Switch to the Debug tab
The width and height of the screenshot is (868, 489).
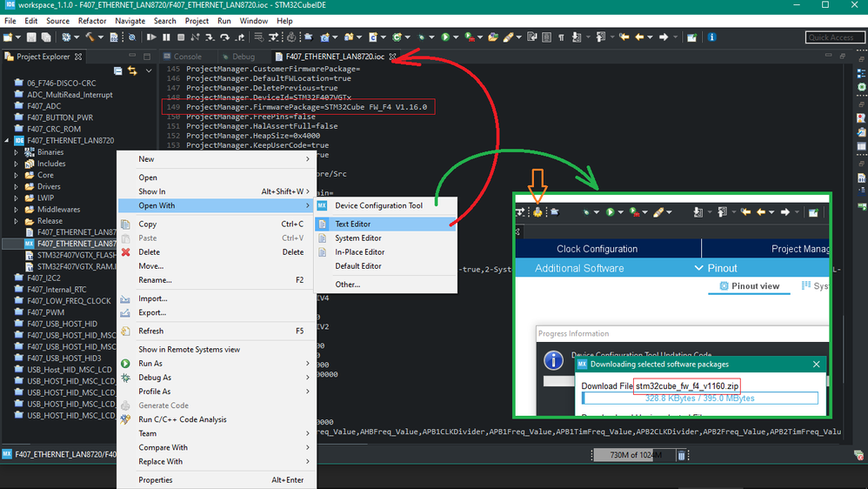point(238,57)
